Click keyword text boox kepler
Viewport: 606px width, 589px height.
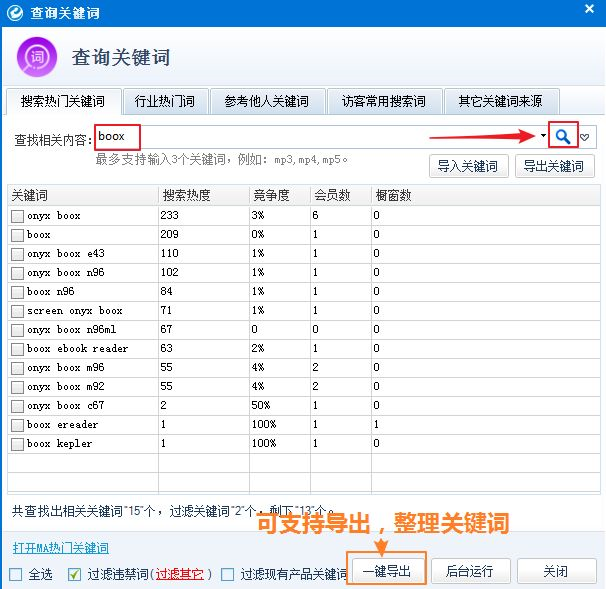point(60,444)
